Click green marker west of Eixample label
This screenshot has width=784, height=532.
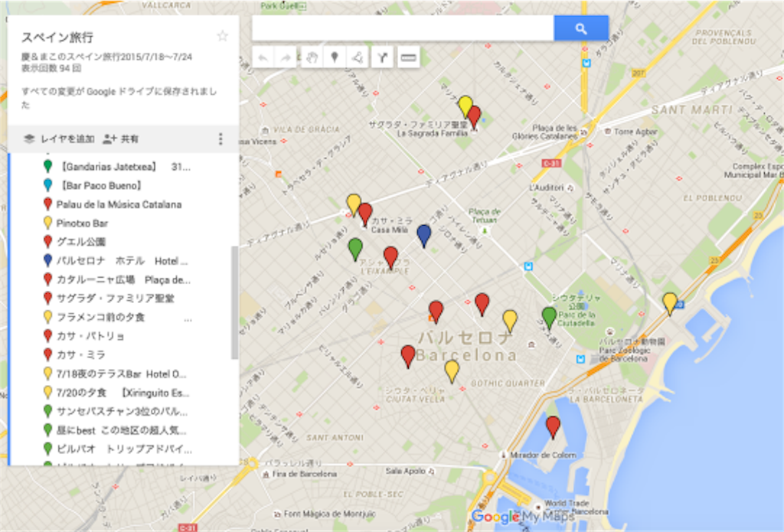[x=355, y=249]
